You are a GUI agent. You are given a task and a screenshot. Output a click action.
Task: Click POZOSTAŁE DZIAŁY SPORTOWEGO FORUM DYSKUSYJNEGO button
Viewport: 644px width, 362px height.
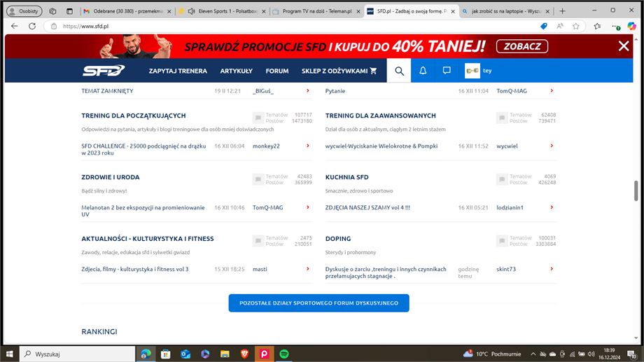coord(318,302)
